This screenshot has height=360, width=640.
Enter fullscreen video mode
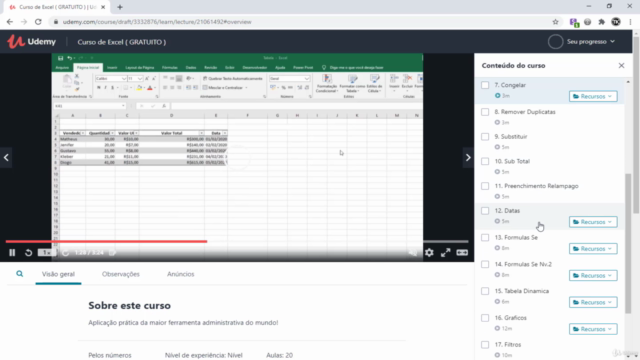[445, 253]
